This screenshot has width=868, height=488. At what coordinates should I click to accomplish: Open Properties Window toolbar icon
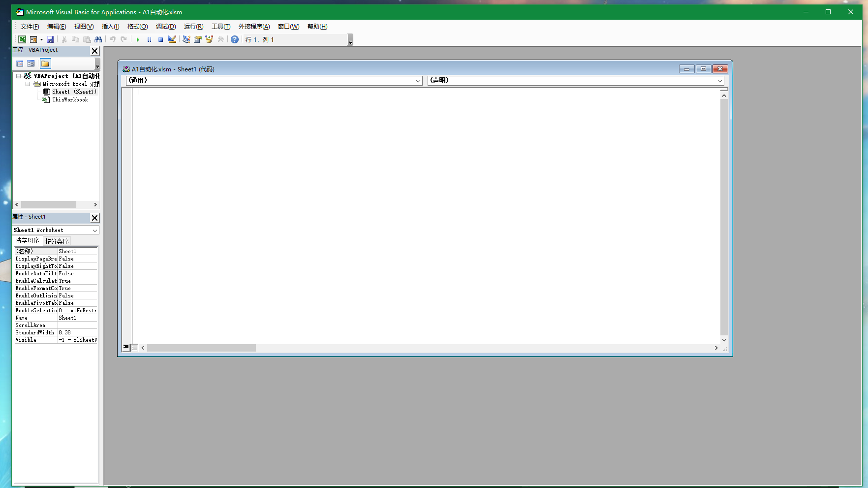click(198, 39)
